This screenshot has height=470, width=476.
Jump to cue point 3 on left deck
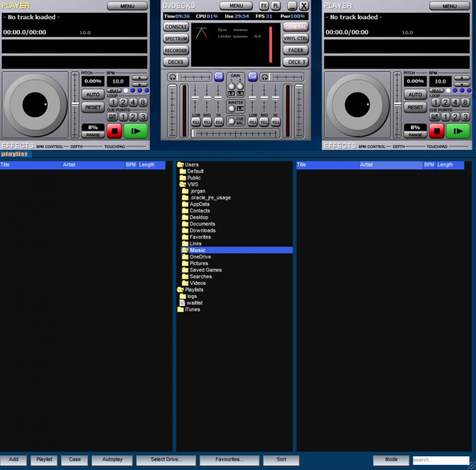coord(143,117)
